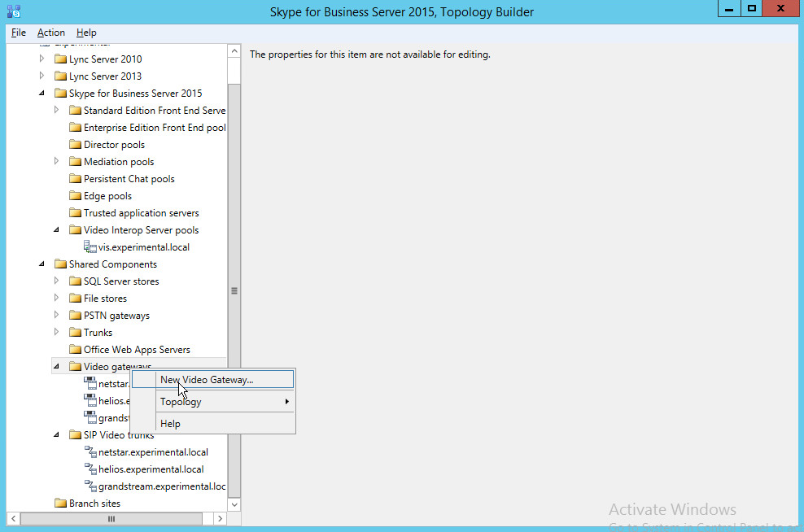Choose New Video Gateway from context menu

click(x=207, y=380)
